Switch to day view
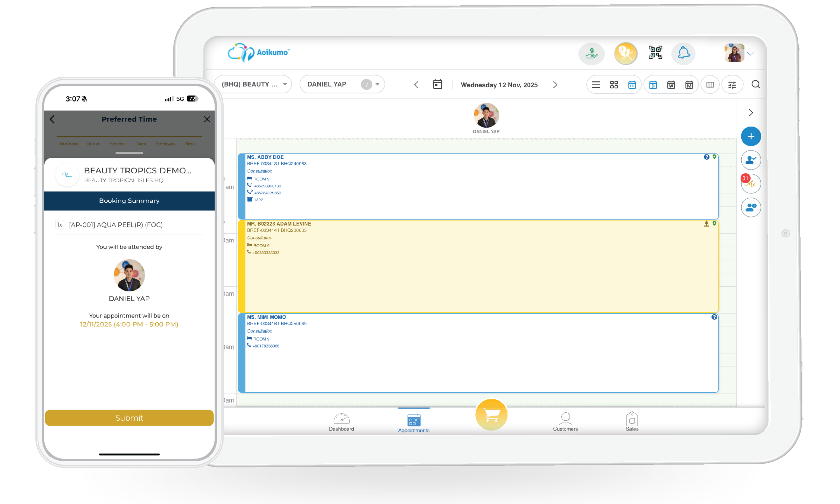The height and width of the screenshot is (504, 840). tap(653, 85)
